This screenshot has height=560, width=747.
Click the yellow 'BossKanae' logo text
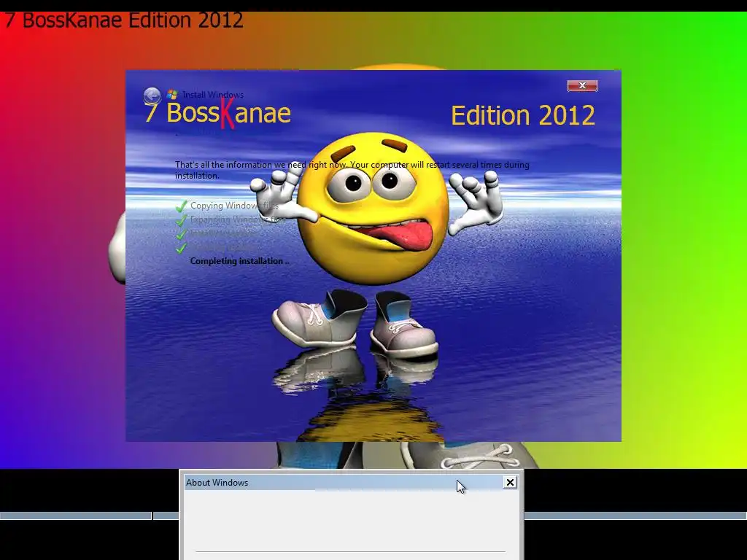[x=228, y=113]
